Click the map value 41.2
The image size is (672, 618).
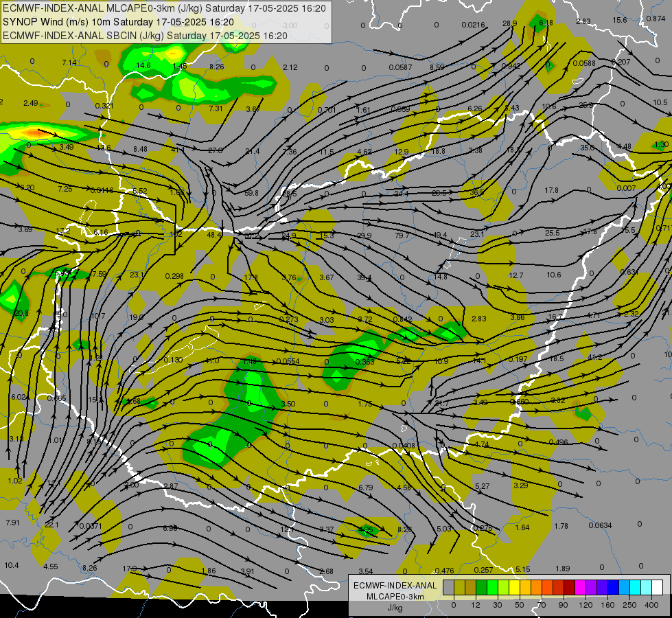click(x=595, y=357)
